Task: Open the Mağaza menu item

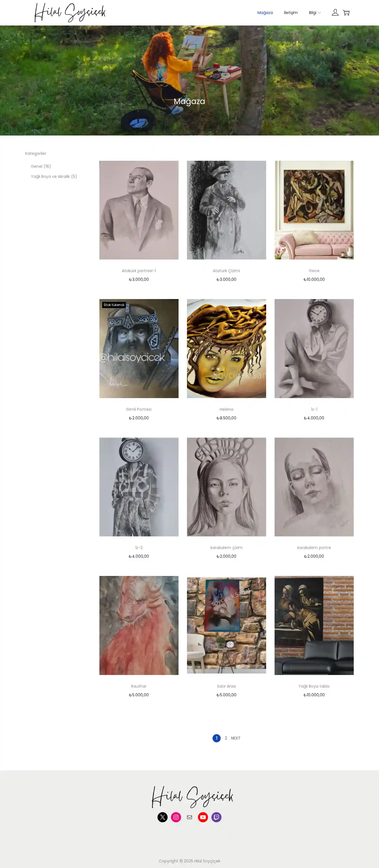Action: pos(265,13)
